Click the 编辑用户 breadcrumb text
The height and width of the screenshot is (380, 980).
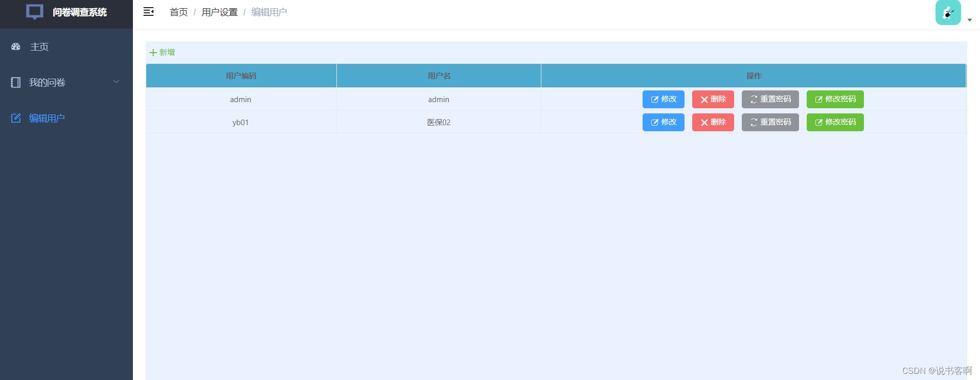[269, 12]
